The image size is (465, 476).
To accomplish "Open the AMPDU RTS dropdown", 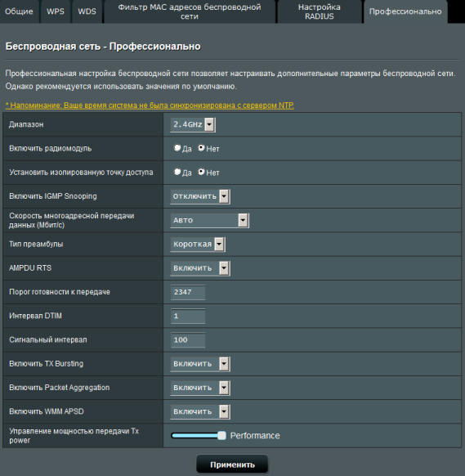I will coord(200,268).
